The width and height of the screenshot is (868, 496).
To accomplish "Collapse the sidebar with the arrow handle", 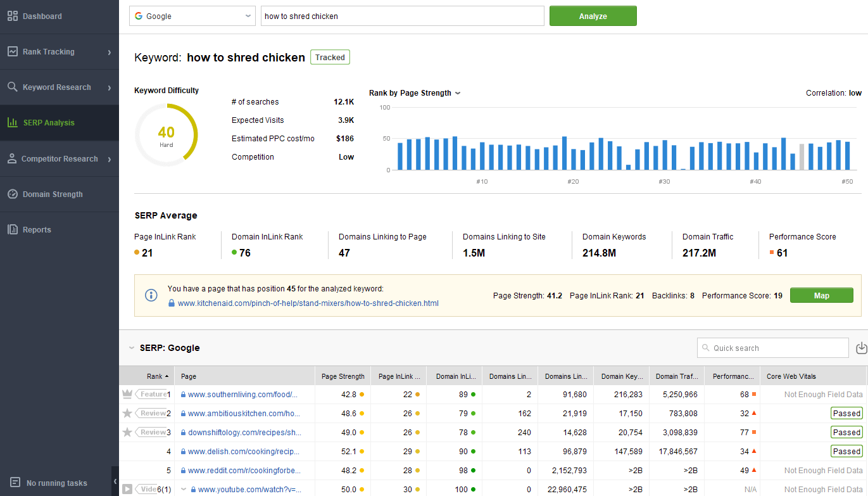I will 115,481.
